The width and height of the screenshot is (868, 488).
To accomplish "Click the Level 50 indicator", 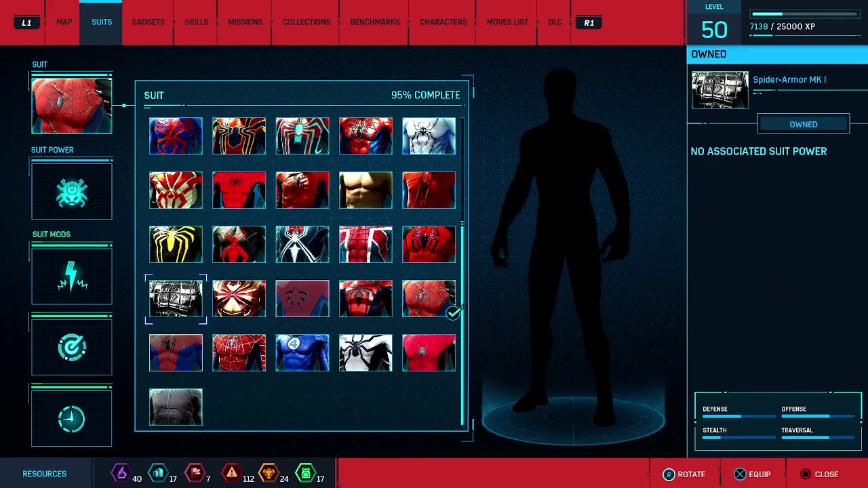I will pos(715,24).
